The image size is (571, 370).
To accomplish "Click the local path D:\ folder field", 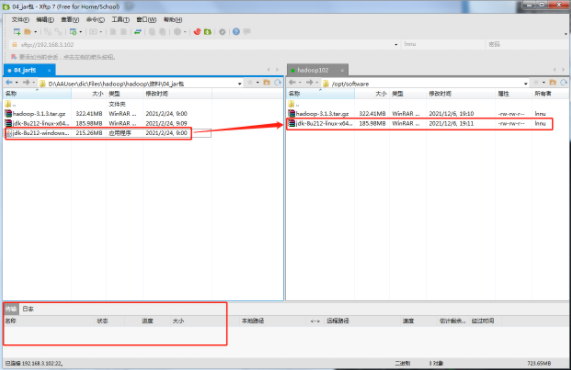I will tap(138, 83).
